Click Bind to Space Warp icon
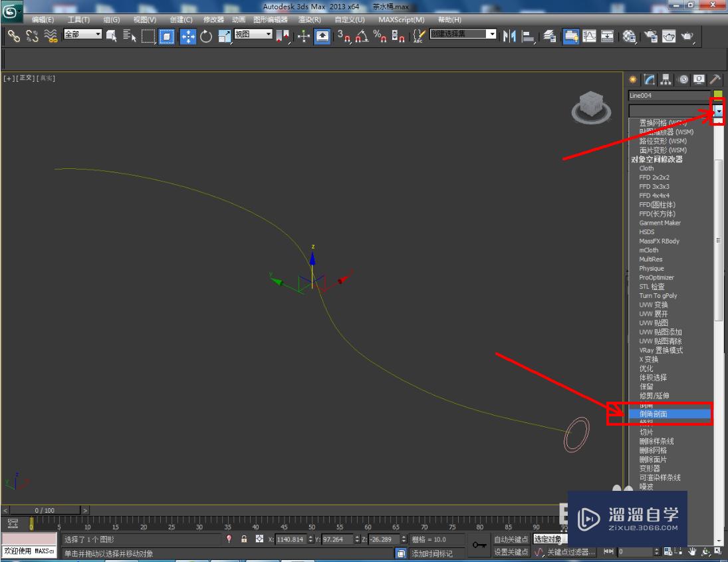The image size is (728, 562). tap(50, 36)
